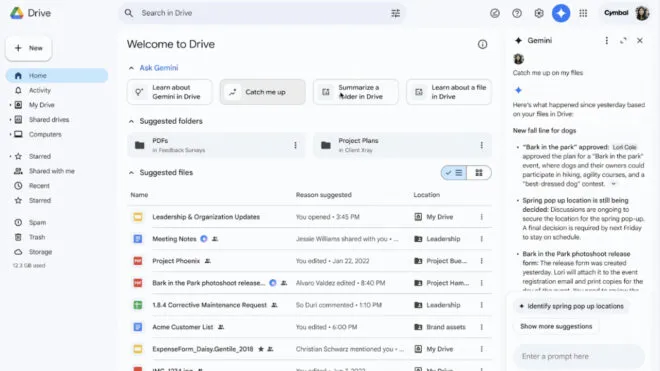Click the Docs file icon for Meeting Notes
The height and width of the screenshot is (371, 660).
[138, 239]
